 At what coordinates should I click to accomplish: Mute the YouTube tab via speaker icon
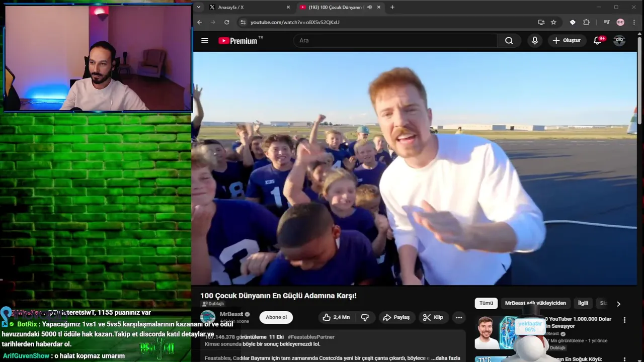(369, 7)
